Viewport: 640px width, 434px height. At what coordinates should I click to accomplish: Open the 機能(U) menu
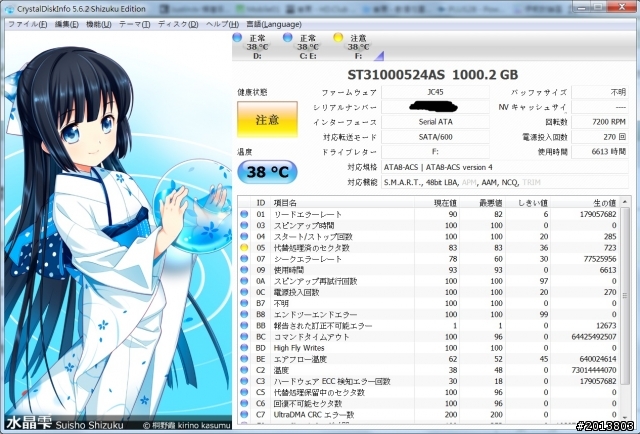coord(98,24)
